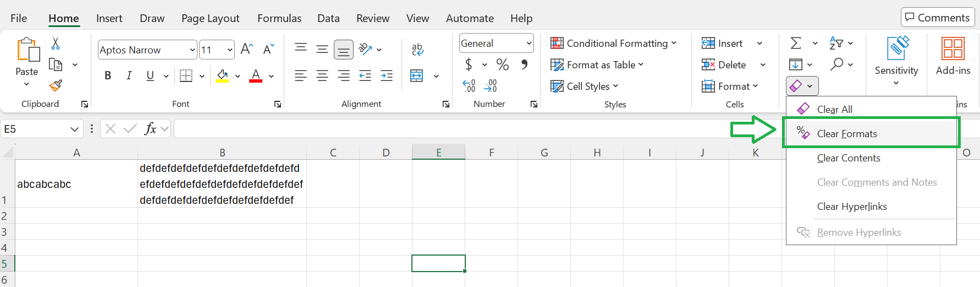Apply red font color
Screen dimensions: 980x287
[x=256, y=75]
